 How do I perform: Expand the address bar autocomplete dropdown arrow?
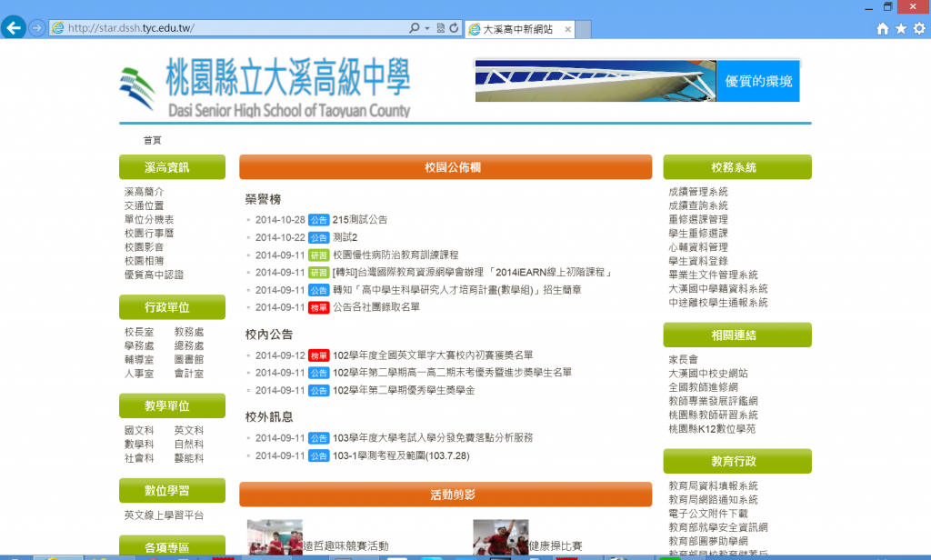[x=427, y=28]
